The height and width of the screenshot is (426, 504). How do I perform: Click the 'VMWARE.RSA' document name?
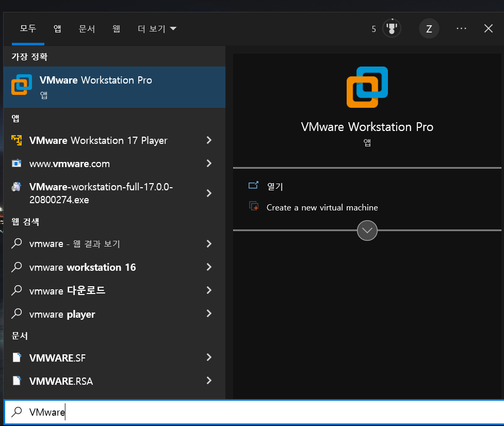(x=61, y=381)
